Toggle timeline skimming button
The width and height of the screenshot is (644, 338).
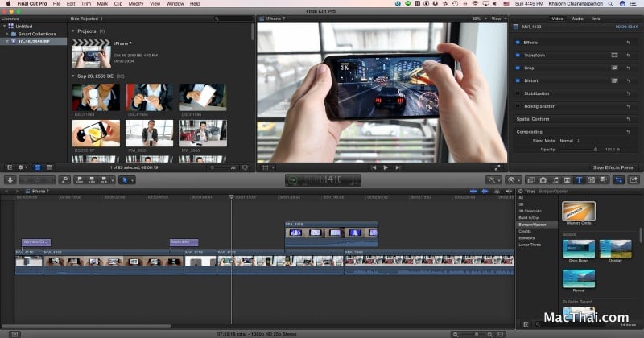473,192
